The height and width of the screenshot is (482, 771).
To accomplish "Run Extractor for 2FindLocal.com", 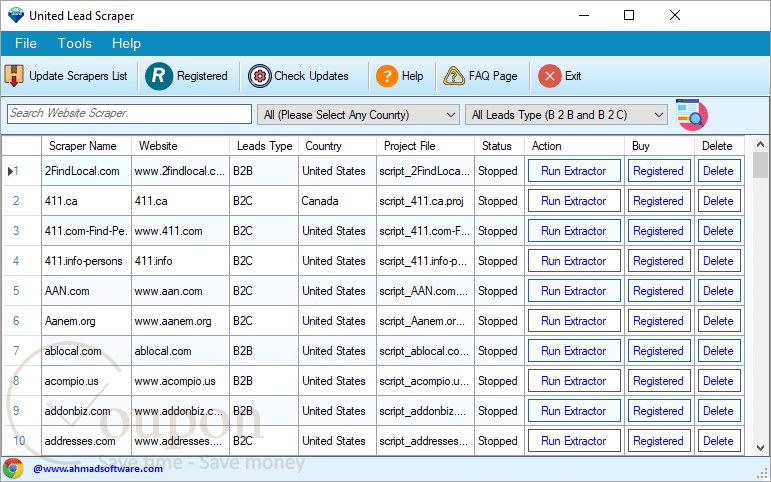I will tap(574, 171).
